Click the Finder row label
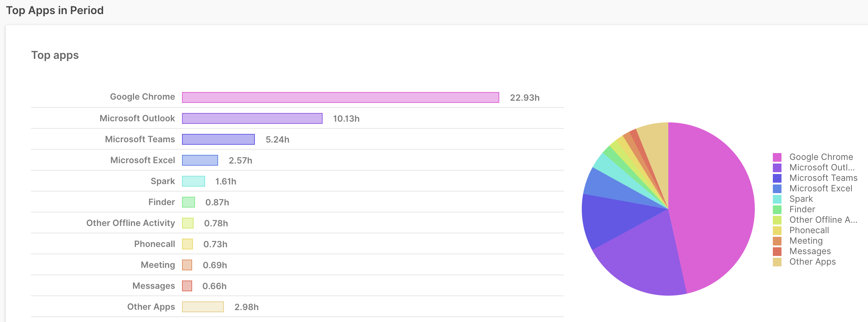Screen dimensions: 868x322 point(161,202)
